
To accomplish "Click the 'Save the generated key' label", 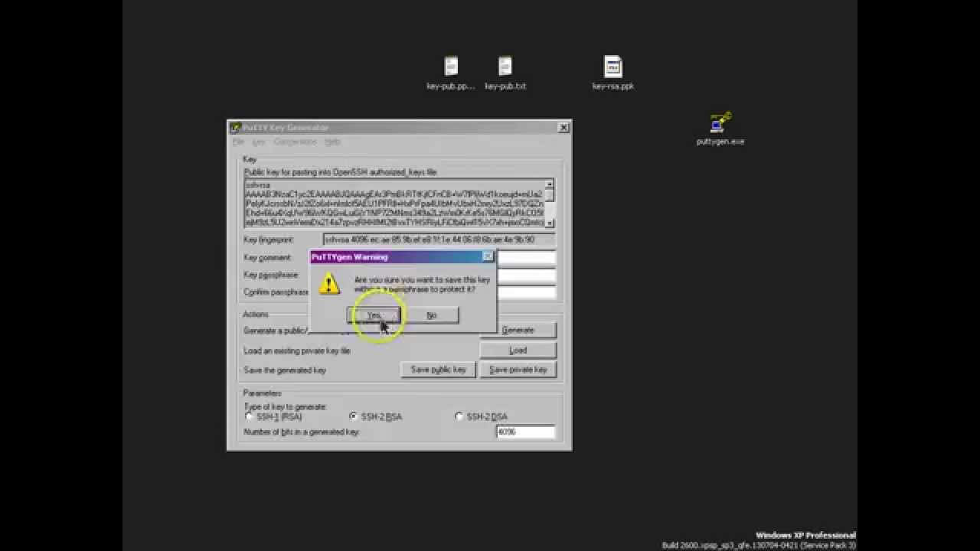I will coord(285,370).
